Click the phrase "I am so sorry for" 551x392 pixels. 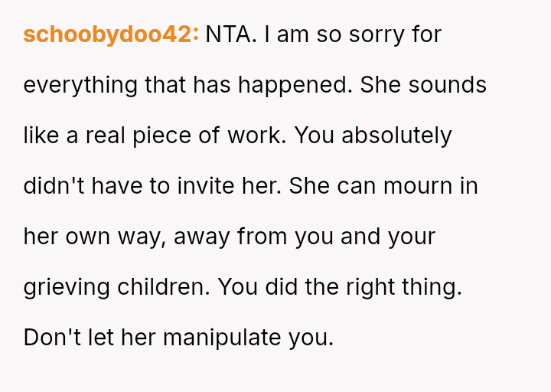point(353,34)
